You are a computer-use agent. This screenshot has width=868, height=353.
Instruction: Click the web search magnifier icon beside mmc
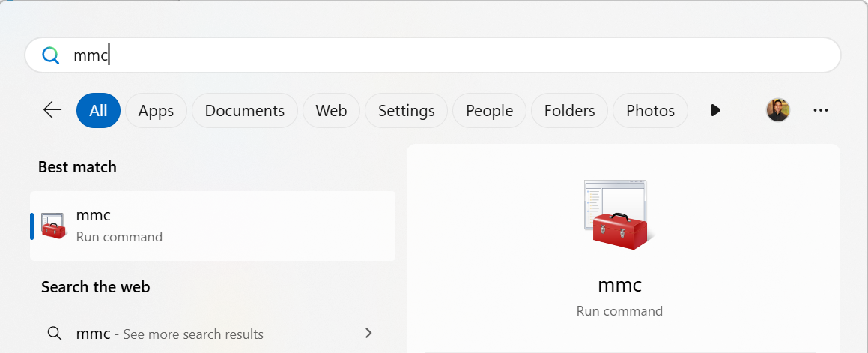[x=54, y=334]
